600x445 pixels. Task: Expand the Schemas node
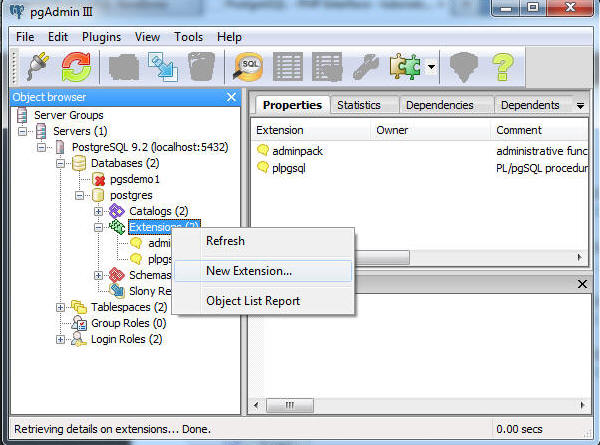(99, 275)
